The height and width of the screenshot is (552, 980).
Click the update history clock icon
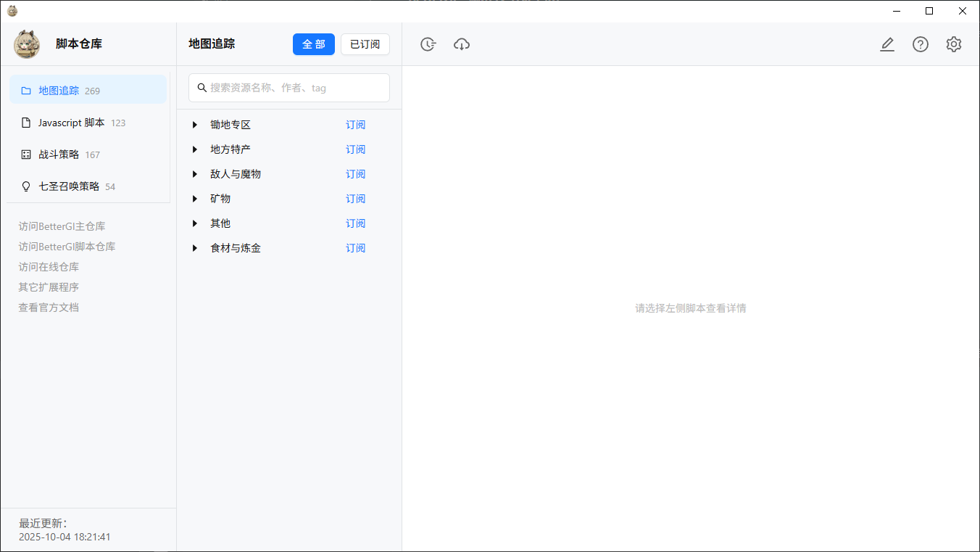(x=428, y=44)
